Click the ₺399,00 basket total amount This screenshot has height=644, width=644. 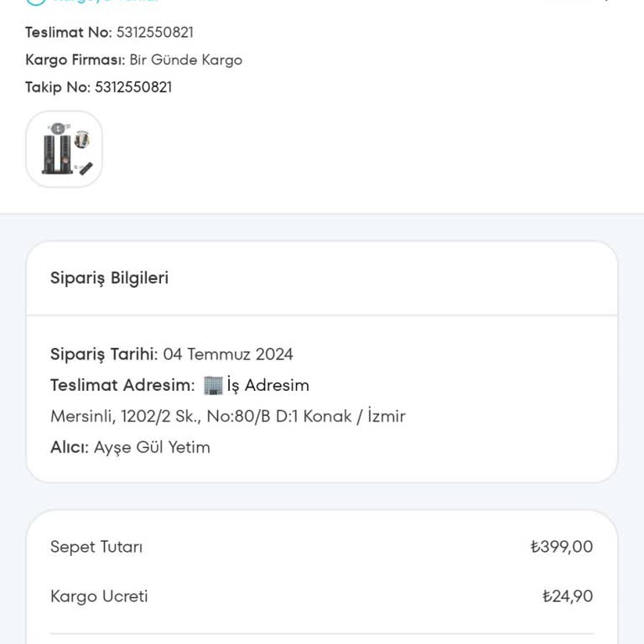pos(562,547)
